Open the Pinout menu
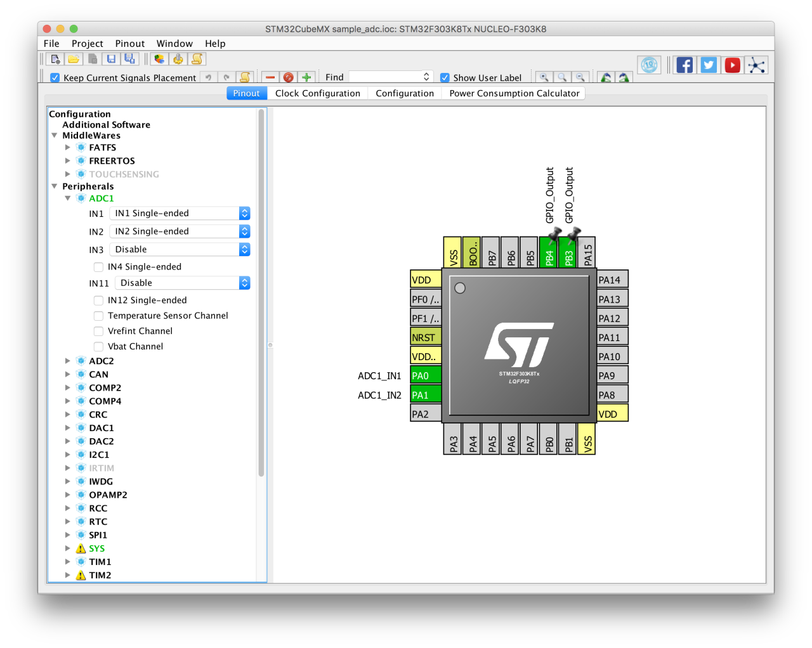The width and height of the screenshot is (812, 648). [130, 44]
